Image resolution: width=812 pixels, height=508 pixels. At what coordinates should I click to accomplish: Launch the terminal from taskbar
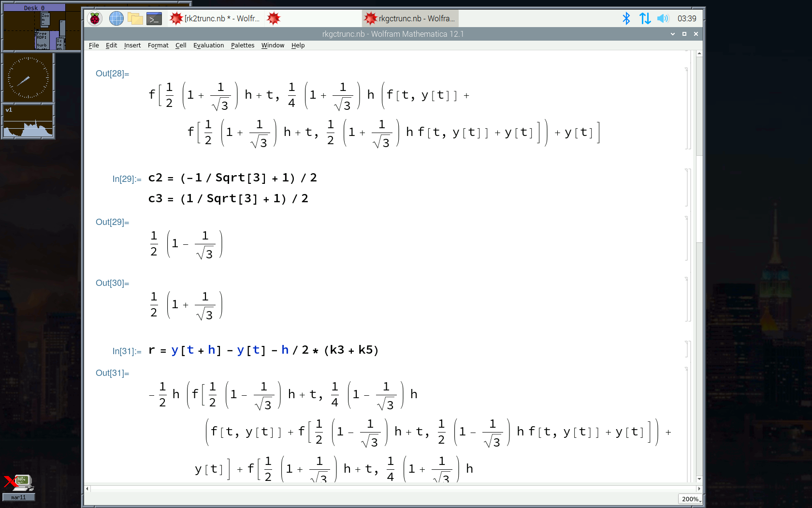[154, 18]
